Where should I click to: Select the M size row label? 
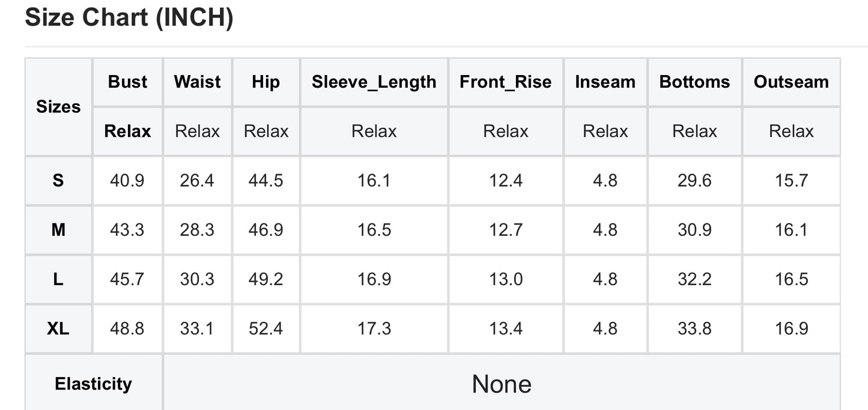(x=58, y=230)
